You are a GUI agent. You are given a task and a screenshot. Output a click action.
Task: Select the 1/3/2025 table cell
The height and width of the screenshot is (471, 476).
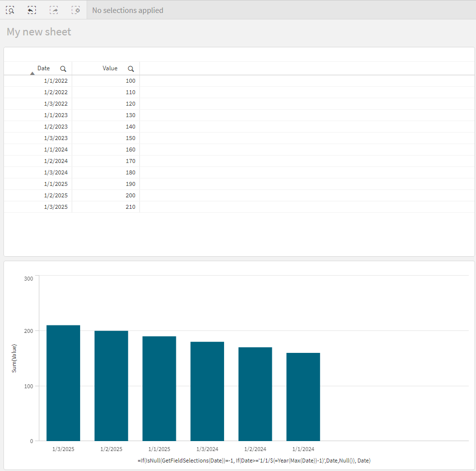point(56,207)
